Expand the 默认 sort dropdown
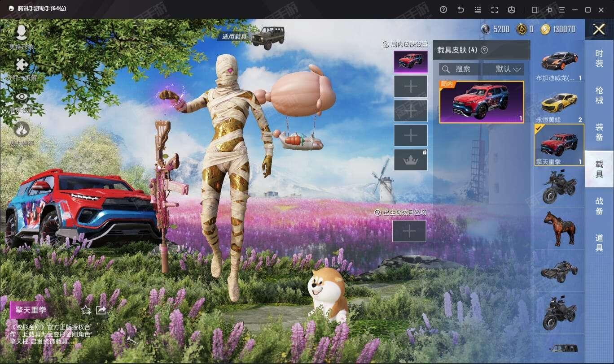 503,69
